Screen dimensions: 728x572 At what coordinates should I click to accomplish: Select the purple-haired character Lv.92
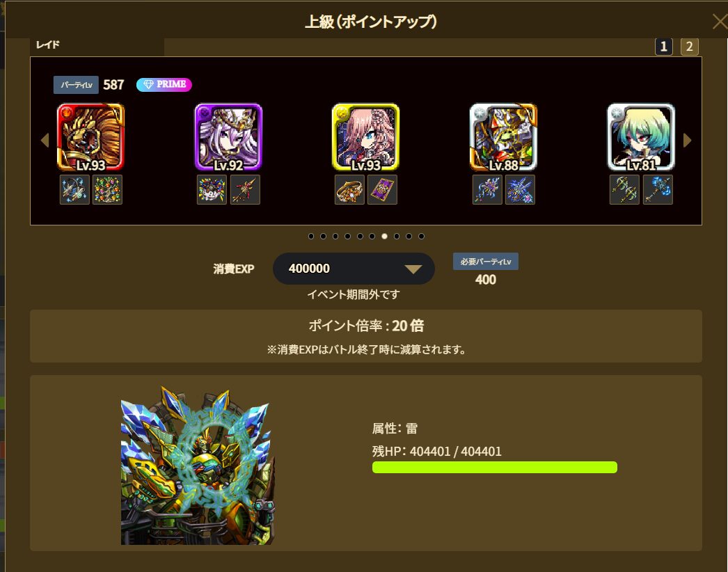point(228,137)
